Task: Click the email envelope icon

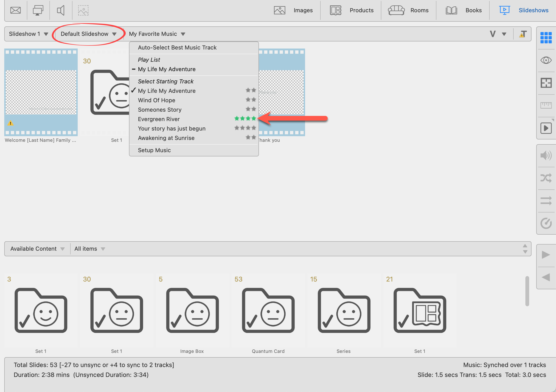Action: point(16,10)
